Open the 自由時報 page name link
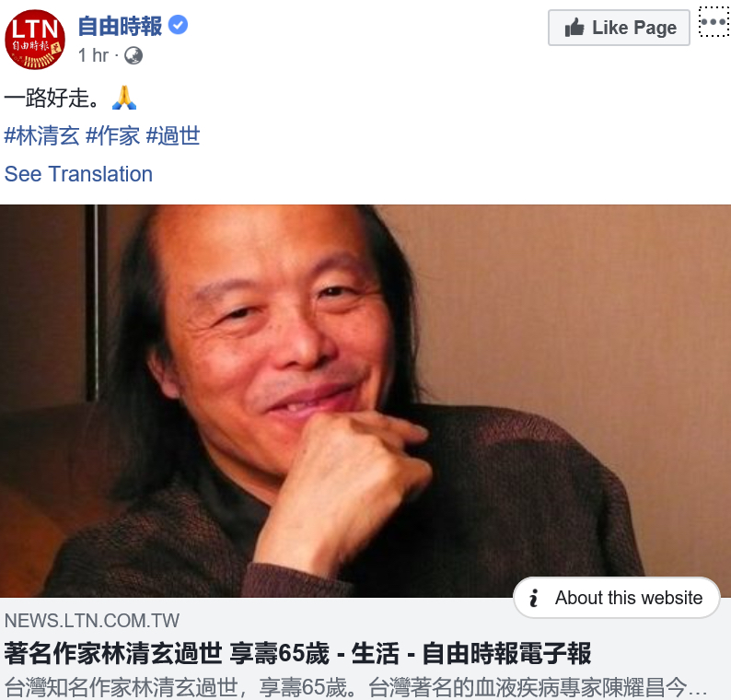This screenshot has height=700, width=731. click(120, 26)
